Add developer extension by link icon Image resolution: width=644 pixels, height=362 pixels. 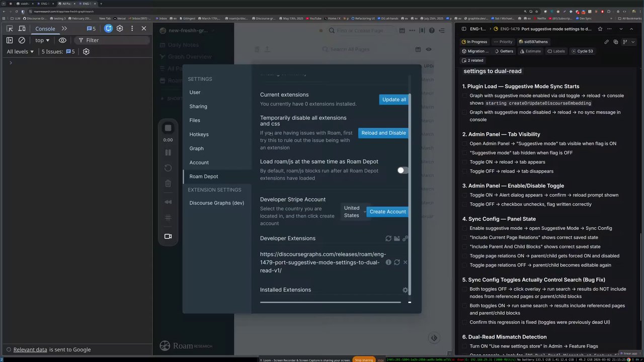[x=405, y=238]
